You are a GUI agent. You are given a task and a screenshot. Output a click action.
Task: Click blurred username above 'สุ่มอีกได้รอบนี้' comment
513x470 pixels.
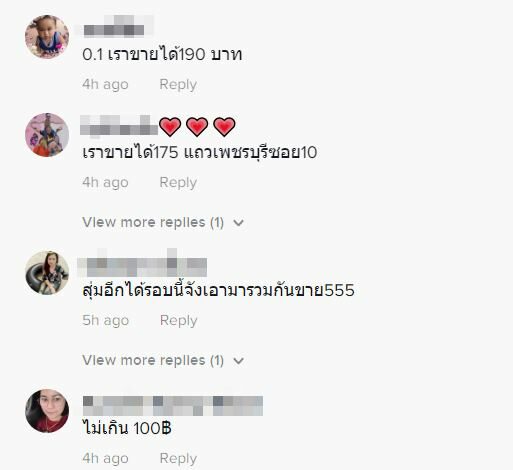pos(142,263)
